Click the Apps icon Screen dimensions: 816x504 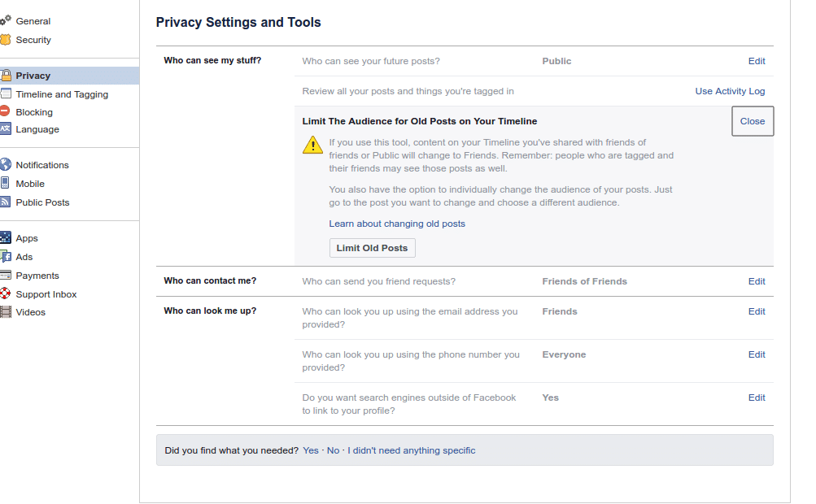tap(5, 237)
